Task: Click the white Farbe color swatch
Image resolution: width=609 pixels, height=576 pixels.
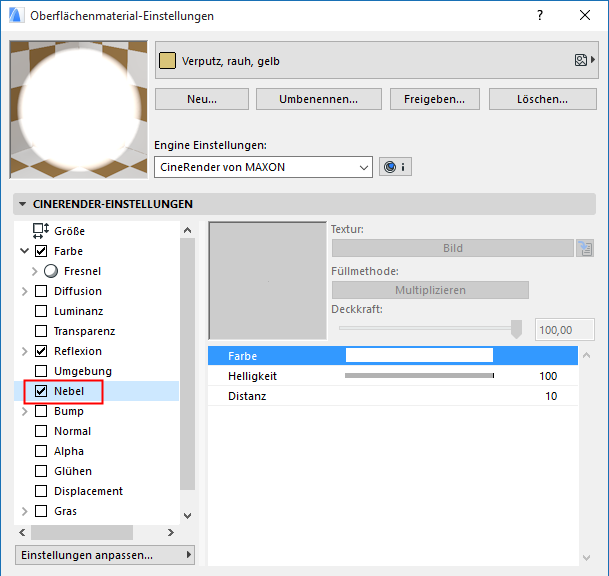Action: click(419, 355)
